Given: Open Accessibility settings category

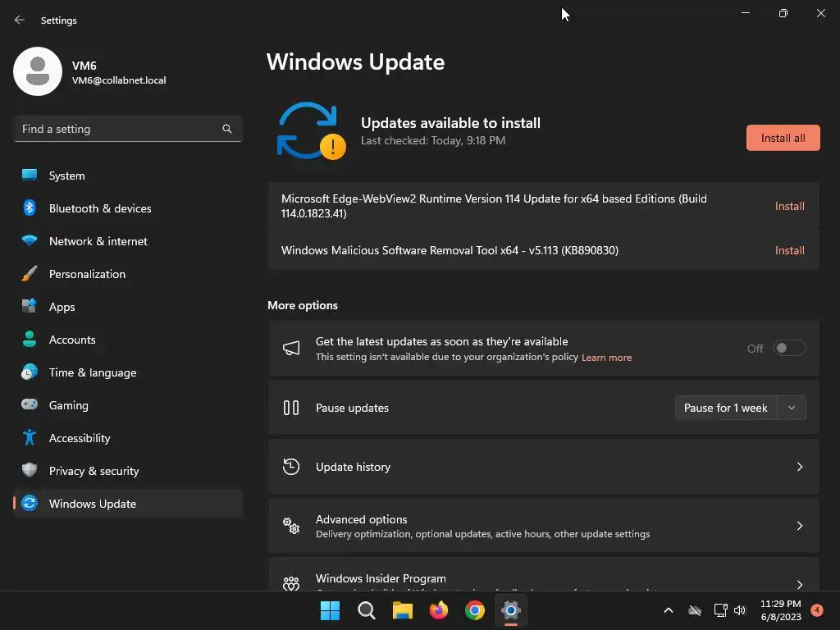Looking at the screenshot, I should click(128, 438).
